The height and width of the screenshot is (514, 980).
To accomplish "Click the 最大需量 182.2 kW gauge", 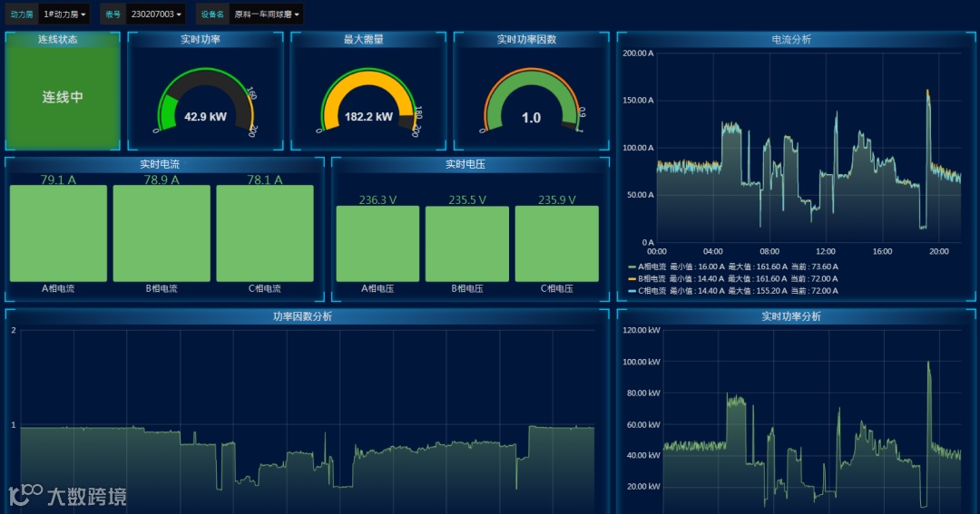I will coord(368,102).
